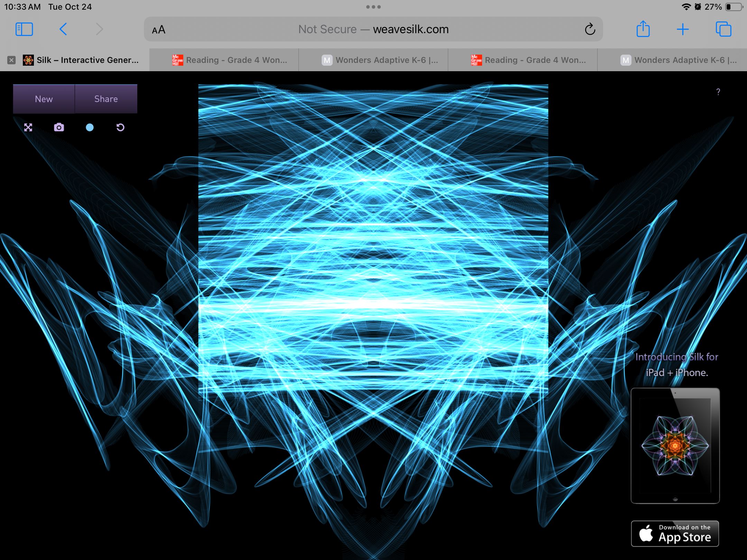The width and height of the screenshot is (747, 560).
Task: Open the help question mark
Action: coord(718,92)
